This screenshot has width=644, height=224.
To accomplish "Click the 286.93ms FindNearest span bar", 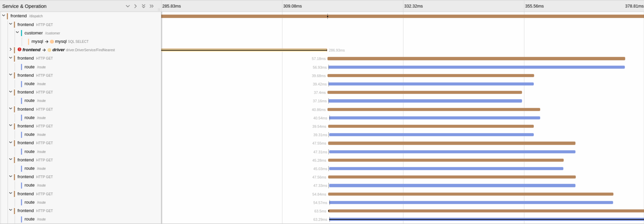I will (x=244, y=50).
